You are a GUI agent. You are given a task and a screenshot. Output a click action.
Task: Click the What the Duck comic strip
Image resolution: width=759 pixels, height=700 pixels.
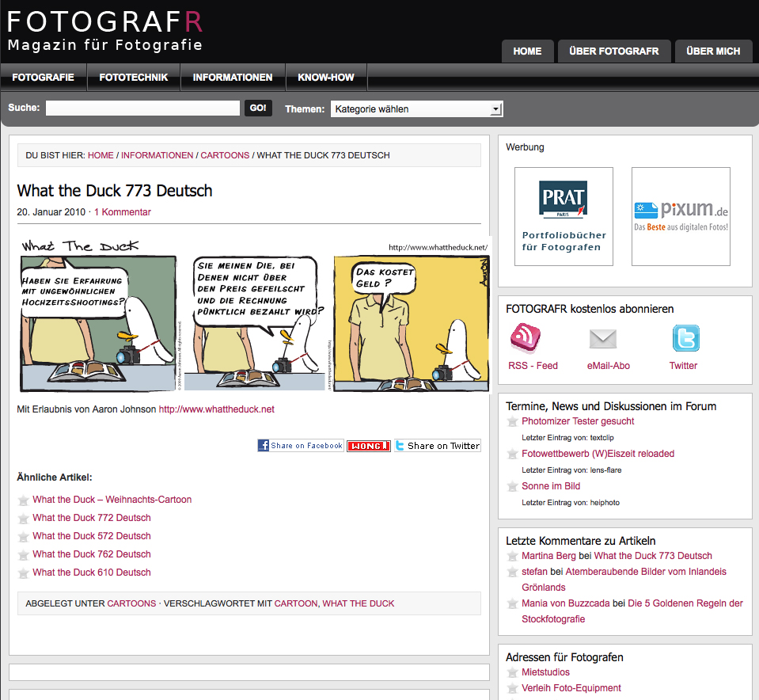pyautogui.click(x=255, y=315)
